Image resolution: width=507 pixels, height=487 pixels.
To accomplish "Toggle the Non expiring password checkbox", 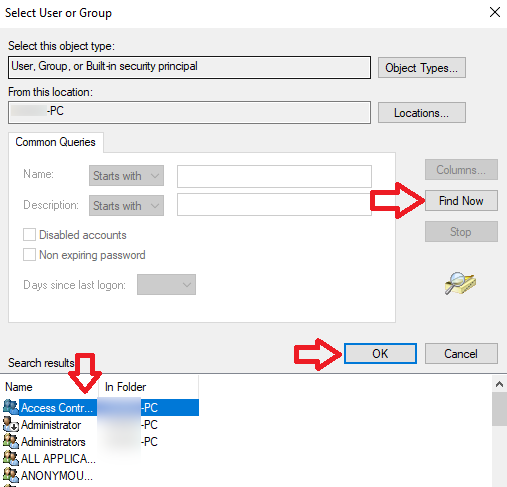I will tap(29, 255).
